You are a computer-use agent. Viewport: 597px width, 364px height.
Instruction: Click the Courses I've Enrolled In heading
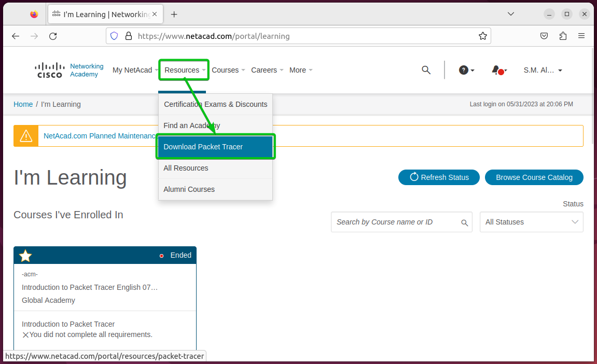click(x=68, y=215)
